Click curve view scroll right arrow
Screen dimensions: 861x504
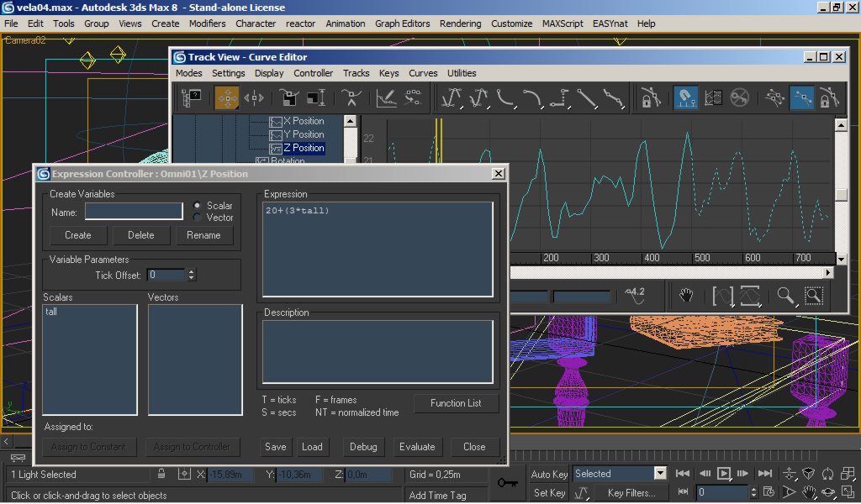[x=828, y=272]
